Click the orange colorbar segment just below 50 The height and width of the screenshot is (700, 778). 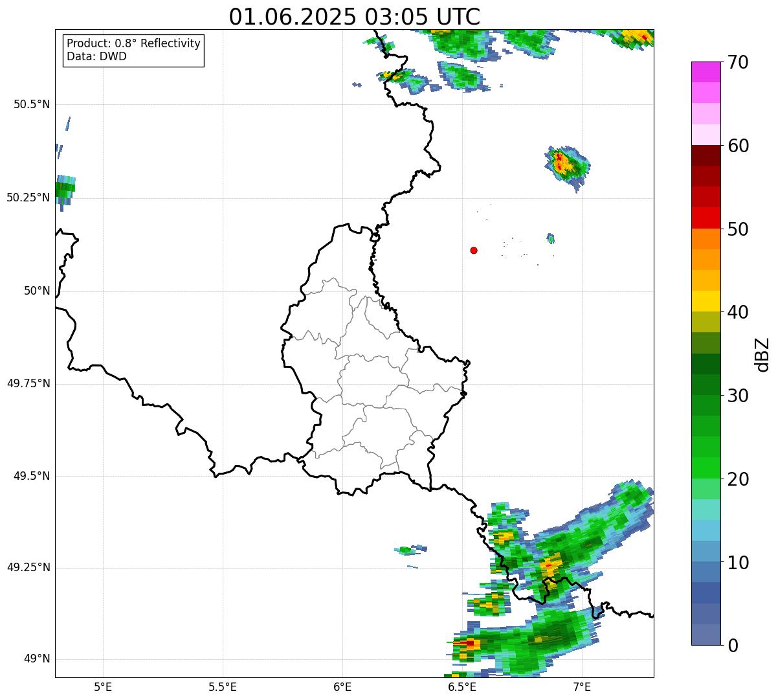(x=705, y=239)
